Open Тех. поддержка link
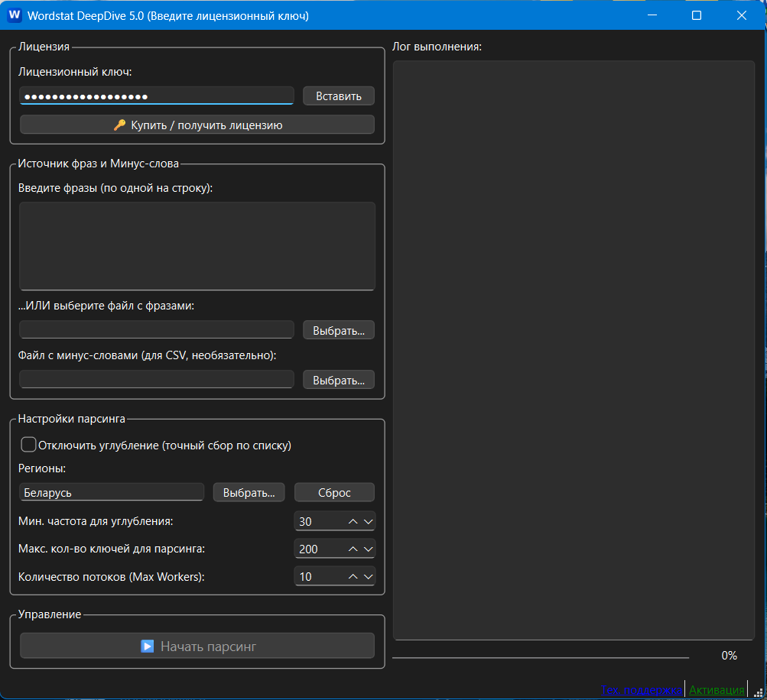Image resolution: width=767 pixels, height=700 pixels. click(641, 690)
